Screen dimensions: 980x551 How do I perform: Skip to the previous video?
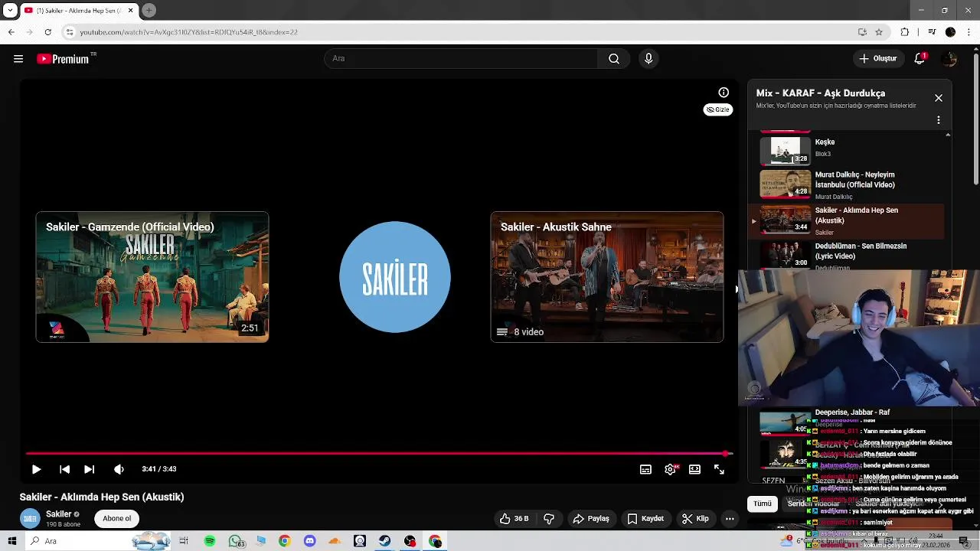tap(64, 469)
